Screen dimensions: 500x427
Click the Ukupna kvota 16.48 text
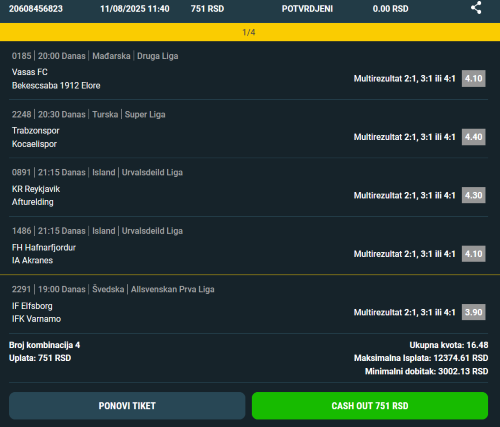tap(449, 345)
